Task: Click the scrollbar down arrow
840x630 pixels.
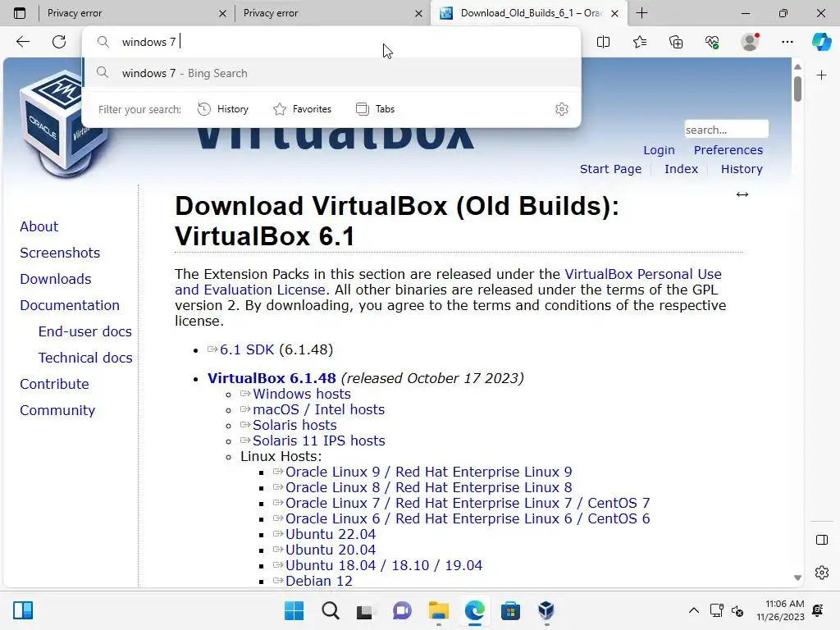Action: pos(797,577)
